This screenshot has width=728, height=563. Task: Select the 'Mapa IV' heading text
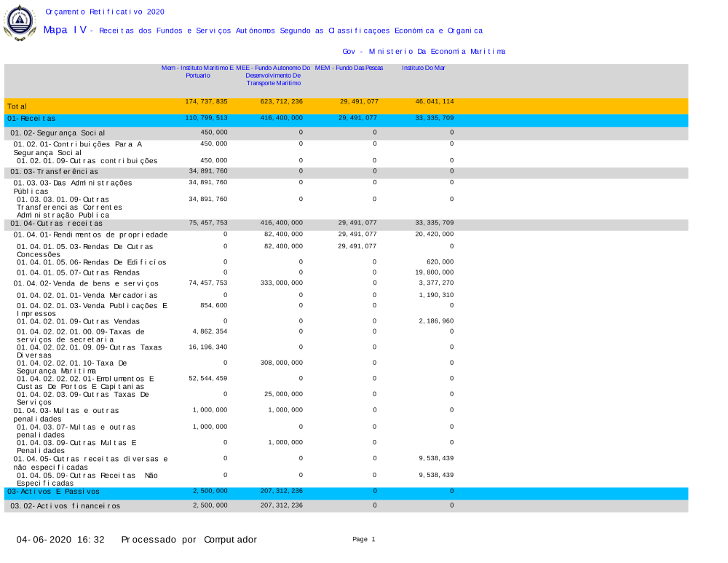click(x=65, y=30)
